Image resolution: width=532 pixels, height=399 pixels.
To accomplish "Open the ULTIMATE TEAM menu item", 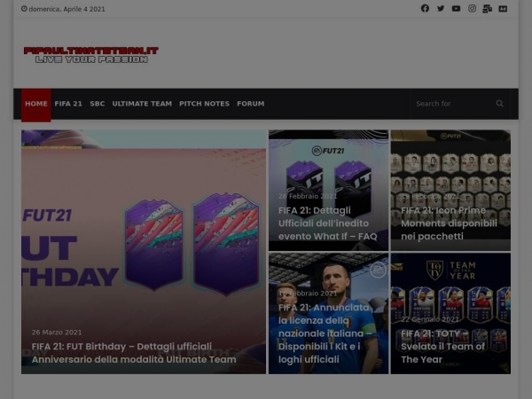I will click(142, 104).
